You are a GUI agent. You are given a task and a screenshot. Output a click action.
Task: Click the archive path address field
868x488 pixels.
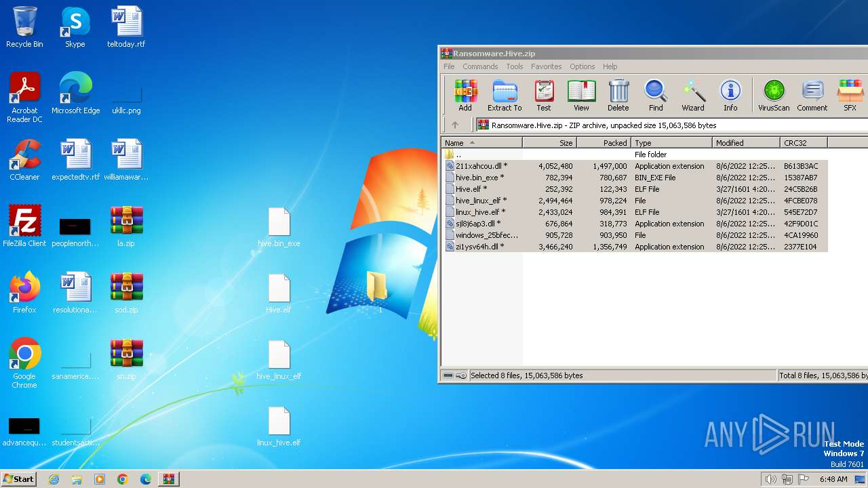coord(671,125)
